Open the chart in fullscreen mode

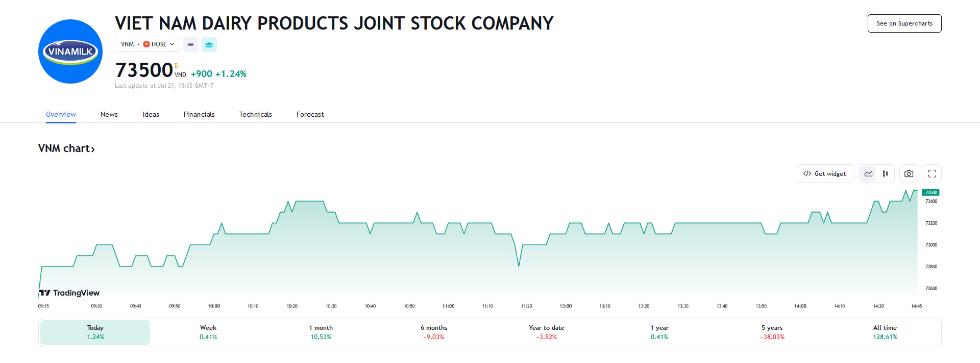tap(932, 174)
